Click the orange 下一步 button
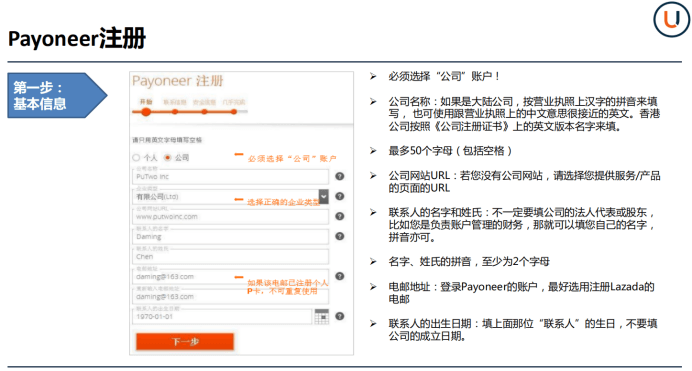 (185, 341)
